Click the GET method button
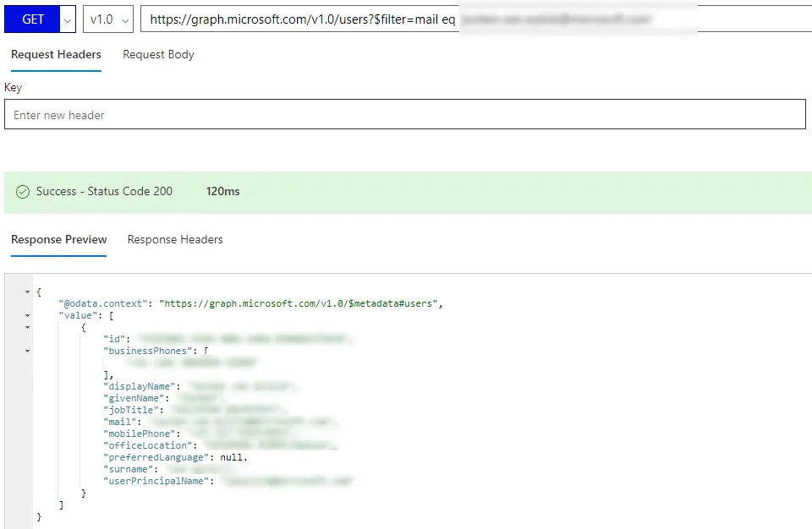812x529 pixels. tap(32, 19)
